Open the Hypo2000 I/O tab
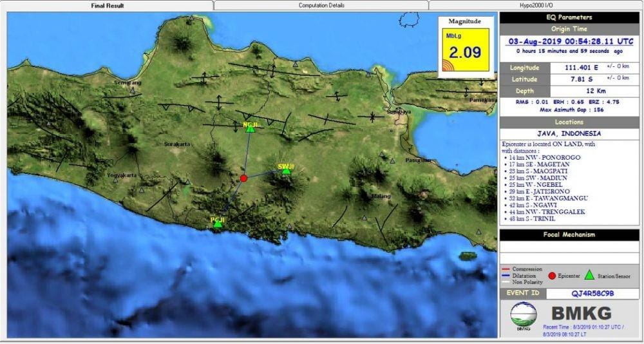The image size is (644, 344). pyautogui.click(x=536, y=5)
